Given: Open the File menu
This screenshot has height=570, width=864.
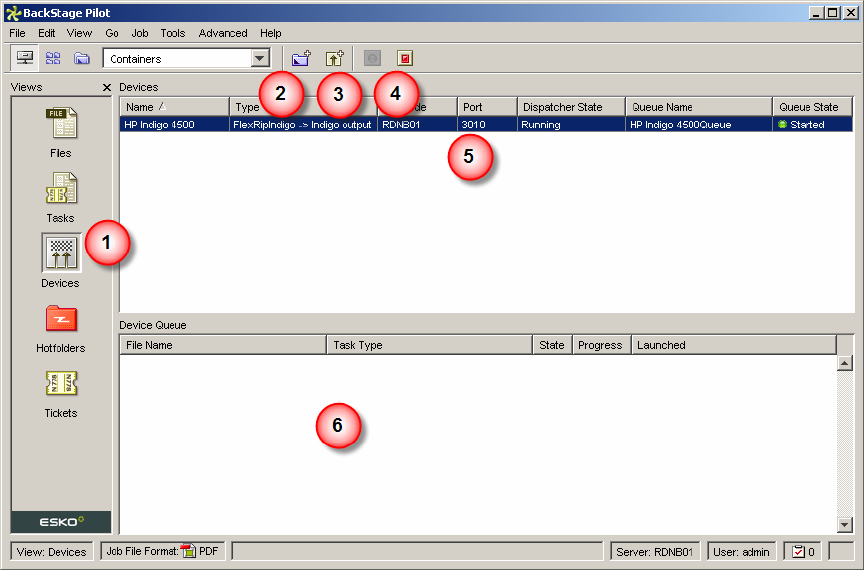Looking at the screenshot, I should tap(18, 33).
